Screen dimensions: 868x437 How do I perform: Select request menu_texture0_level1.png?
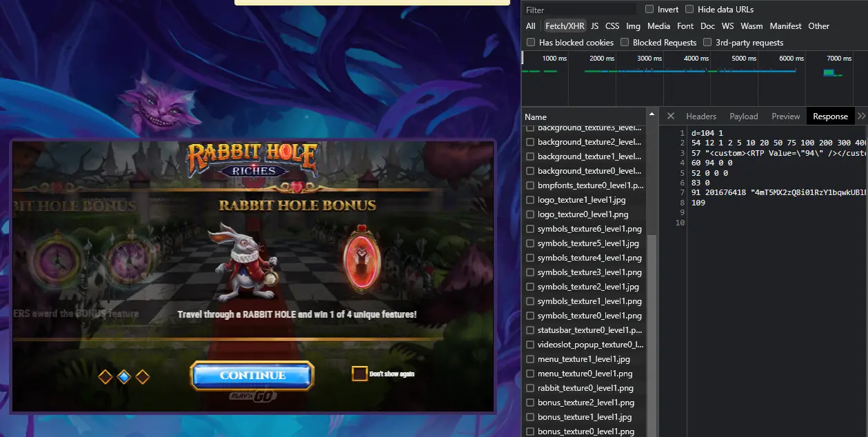[585, 374]
